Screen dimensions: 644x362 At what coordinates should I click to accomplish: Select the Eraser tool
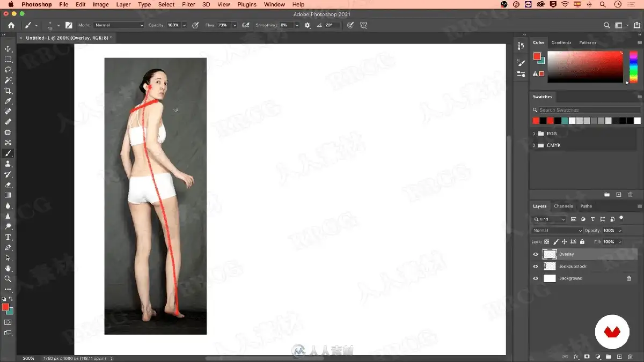[8, 184]
